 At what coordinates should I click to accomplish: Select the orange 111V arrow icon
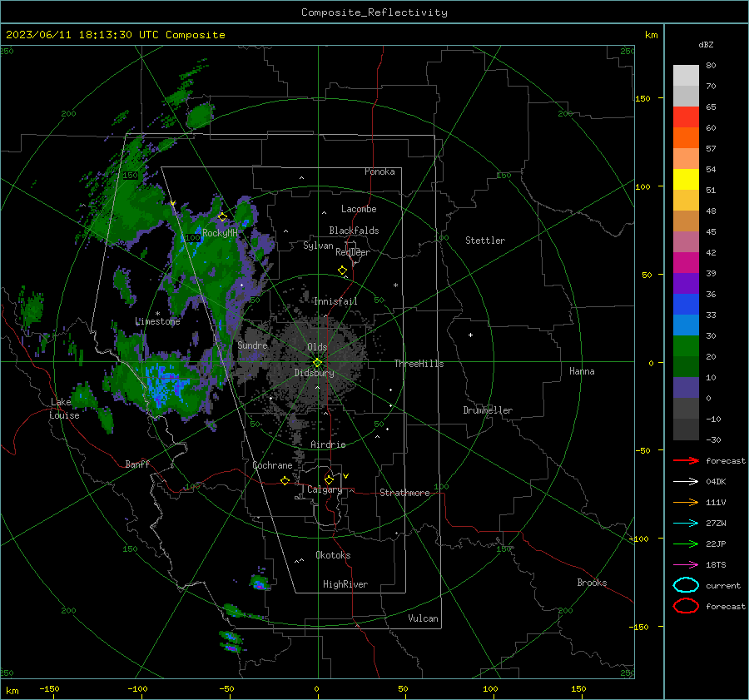pyautogui.click(x=686, y=502)
